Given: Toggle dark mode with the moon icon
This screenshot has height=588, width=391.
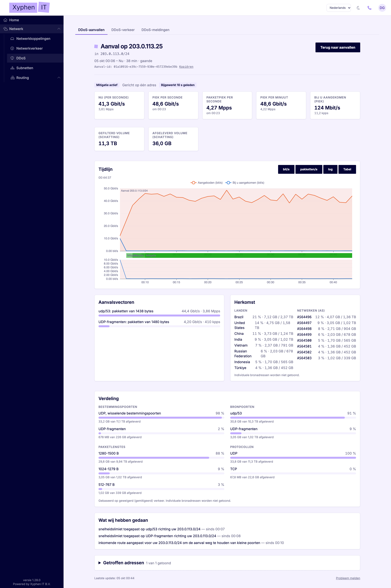Looking at the screenshot, I should pyautogui.click(x=358, y=8).
